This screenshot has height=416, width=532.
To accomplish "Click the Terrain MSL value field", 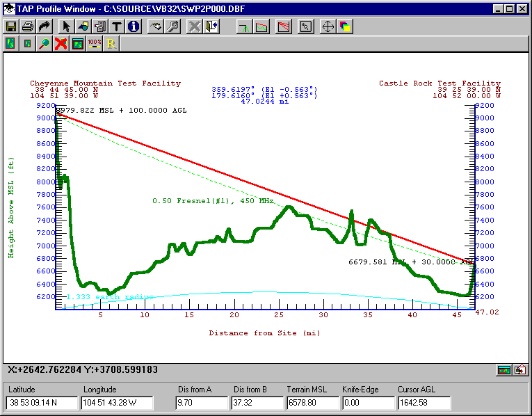I will [x=313, y=403].
